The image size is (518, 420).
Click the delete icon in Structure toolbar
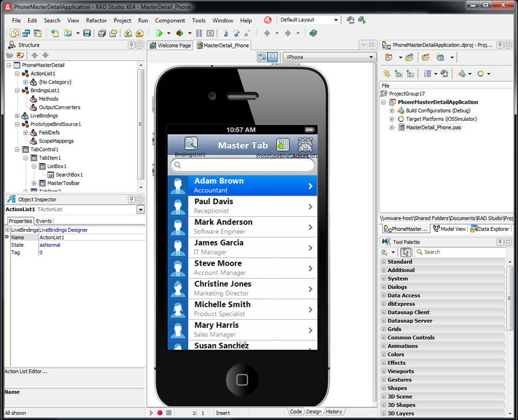(20, 55)
